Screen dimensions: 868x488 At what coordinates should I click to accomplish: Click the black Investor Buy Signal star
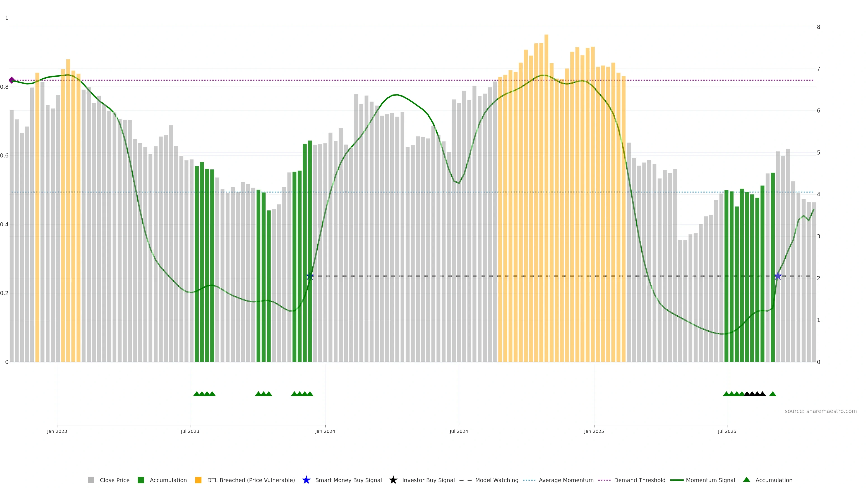click(x=393, y=480)
